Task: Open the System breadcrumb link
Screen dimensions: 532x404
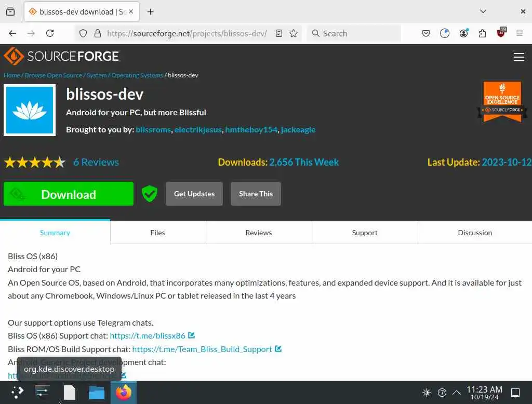Action: 96,75
